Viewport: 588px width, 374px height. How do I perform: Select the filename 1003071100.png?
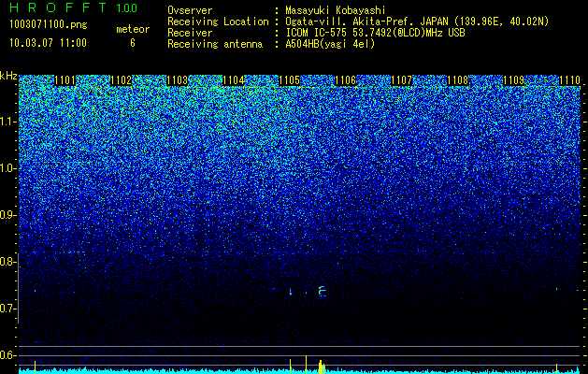pyautogui.click(x=48, y=25)
